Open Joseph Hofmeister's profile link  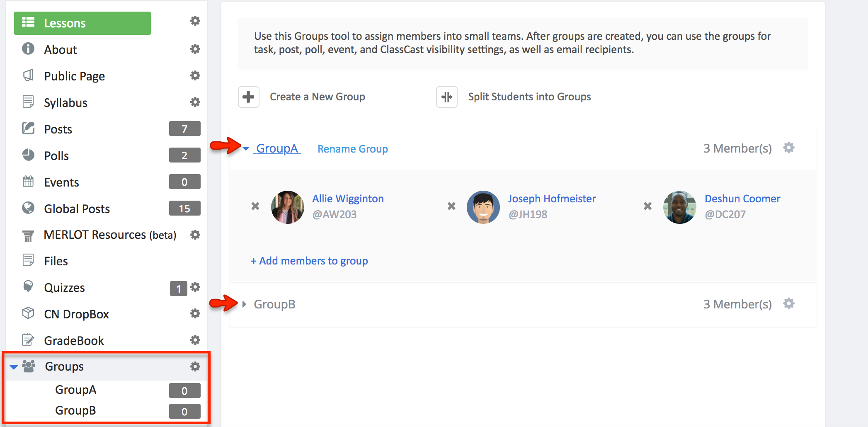click(x=552, y=199)
